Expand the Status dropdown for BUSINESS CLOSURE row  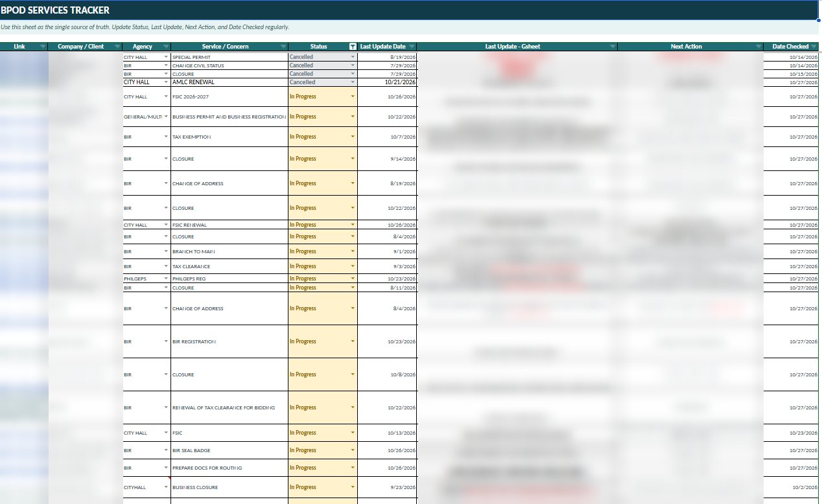click(x=353, y=487)
